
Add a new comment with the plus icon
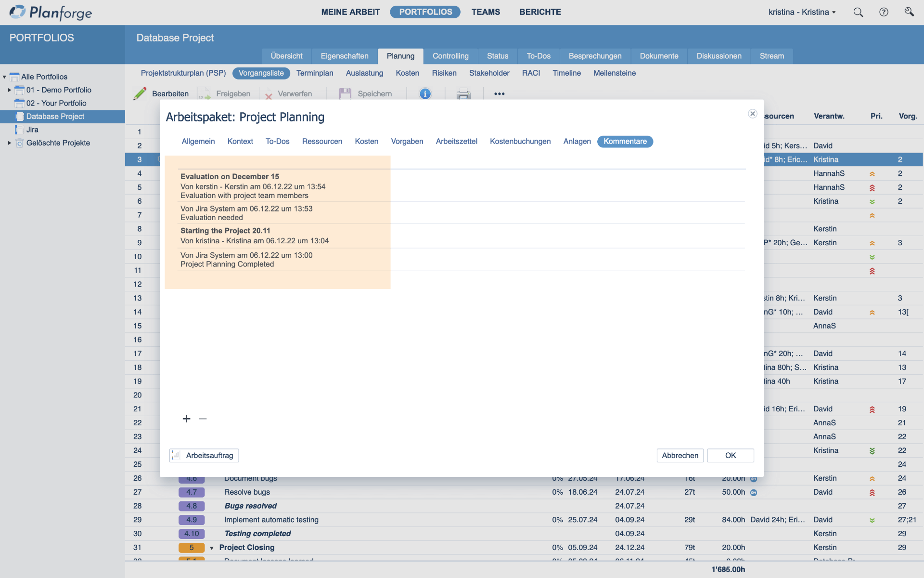[x=186, y=419]
